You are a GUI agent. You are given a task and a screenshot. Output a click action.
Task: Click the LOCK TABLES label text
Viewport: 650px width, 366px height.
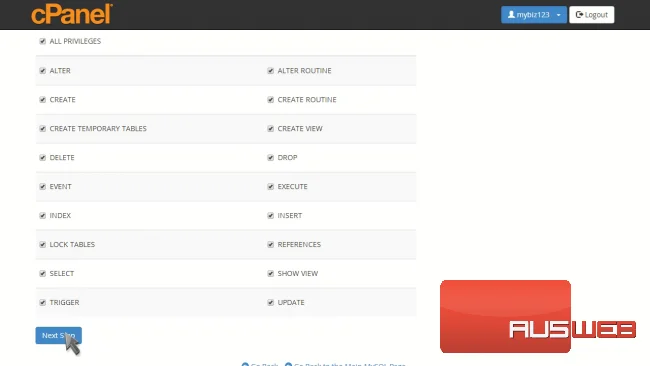[x=72, y=245]
